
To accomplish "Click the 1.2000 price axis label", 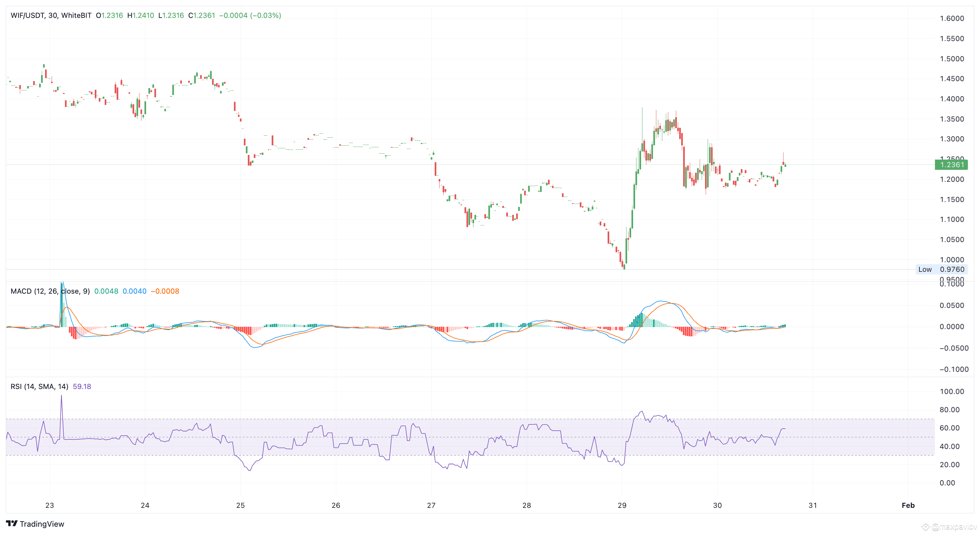I will (952, 179).
